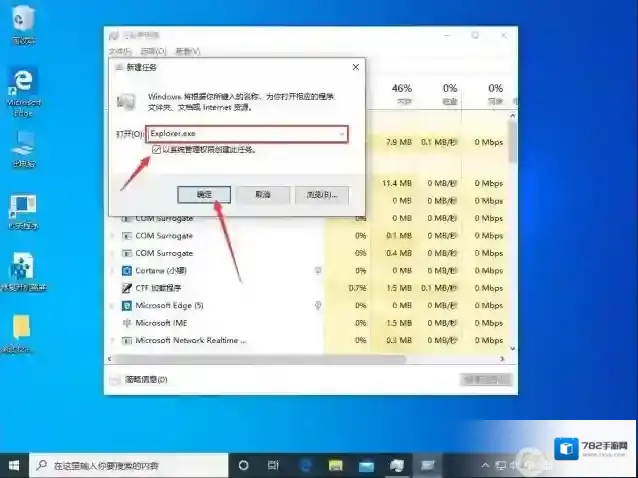This screenshot has width=638, height=478.
Task: Open 浏览(B)... to browse for a program
Action: (x=322, y=195)
